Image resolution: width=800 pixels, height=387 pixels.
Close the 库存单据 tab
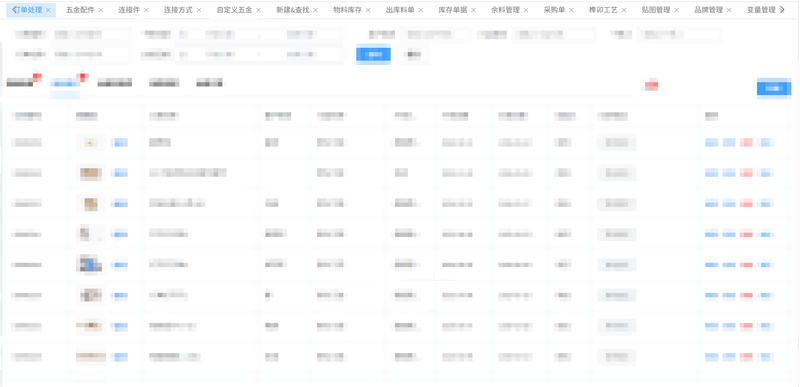[473, 10]
